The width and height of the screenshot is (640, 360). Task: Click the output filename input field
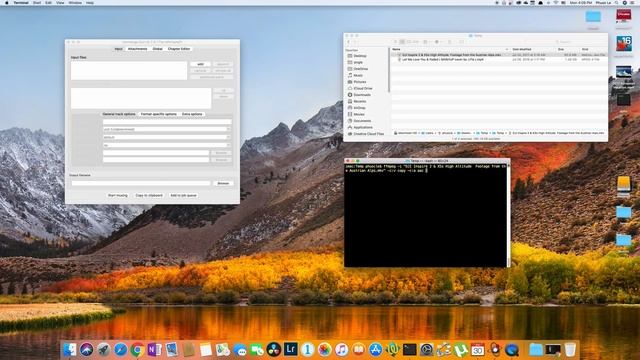(x=141, y=183)
